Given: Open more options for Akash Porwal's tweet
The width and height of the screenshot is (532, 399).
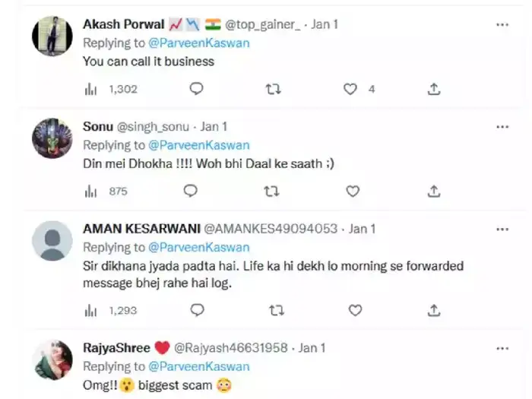Looking at the screenshot, I should 502,25.
